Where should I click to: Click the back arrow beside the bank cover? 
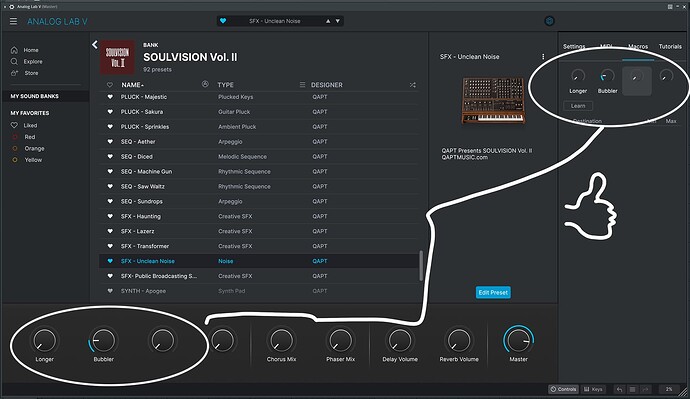tap(95, 44)
